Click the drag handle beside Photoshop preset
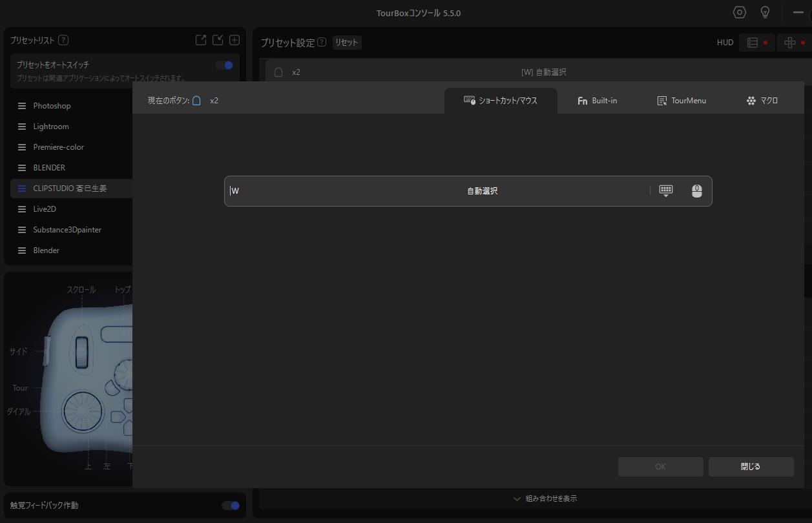812x523 pixels. (x=22, y=106)
